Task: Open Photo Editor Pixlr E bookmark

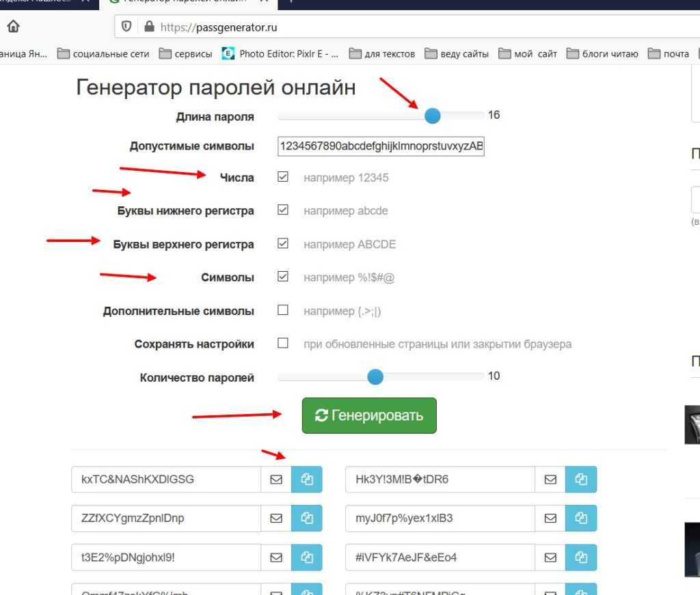Action: click(280, 54)
